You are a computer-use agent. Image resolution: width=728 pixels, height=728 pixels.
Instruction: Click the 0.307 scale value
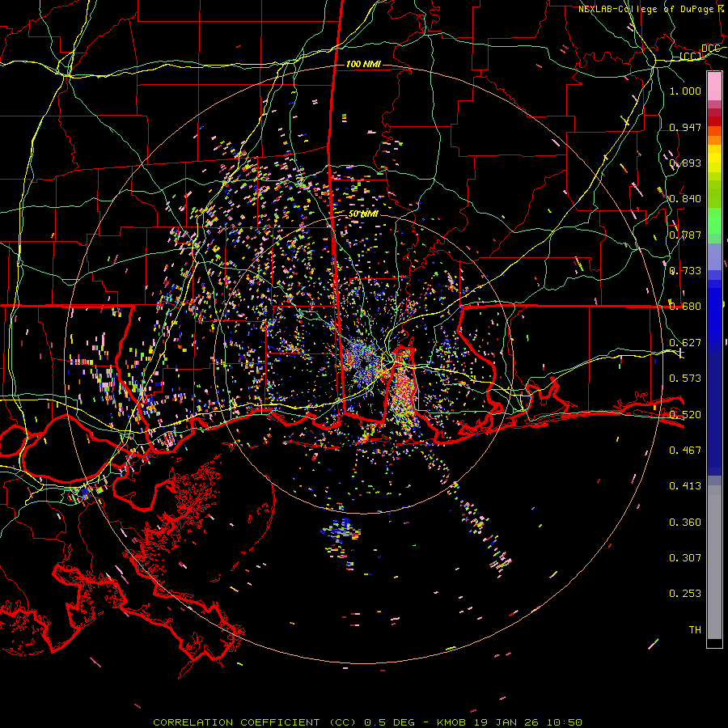tap(685, 558)
